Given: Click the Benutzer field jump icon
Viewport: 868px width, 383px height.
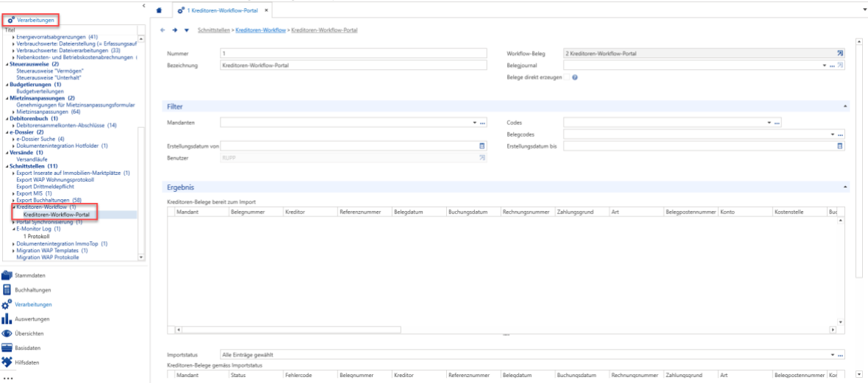Looking at the screenshot, I should coord(481,158).
